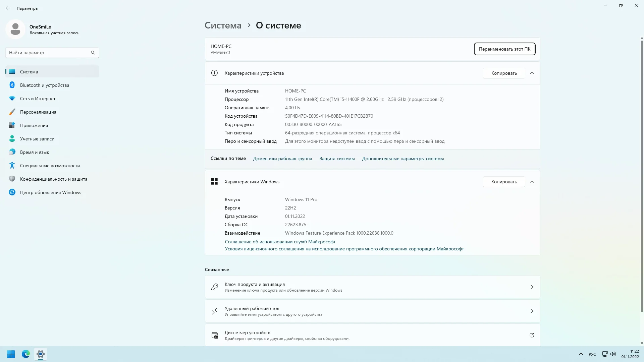
Task: Click the Переименовать этот ПК button
Action: click(504, 49)
